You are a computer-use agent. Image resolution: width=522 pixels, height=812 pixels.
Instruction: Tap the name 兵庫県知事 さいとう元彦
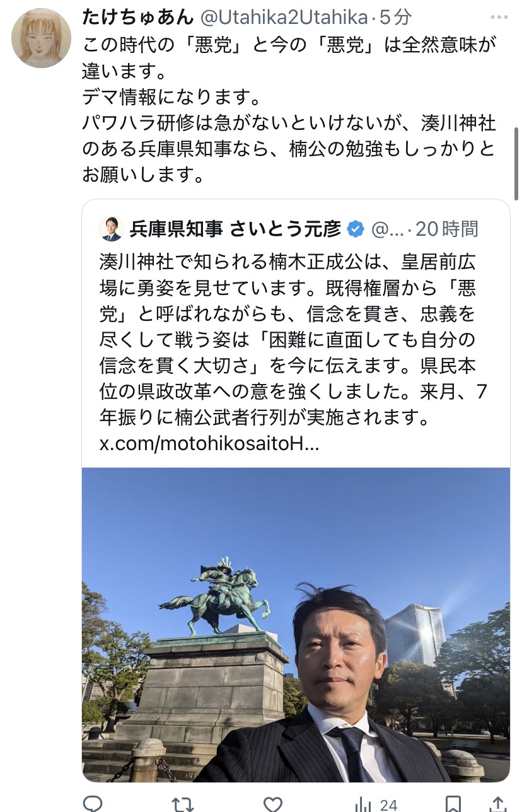click(x=235, y=229)
